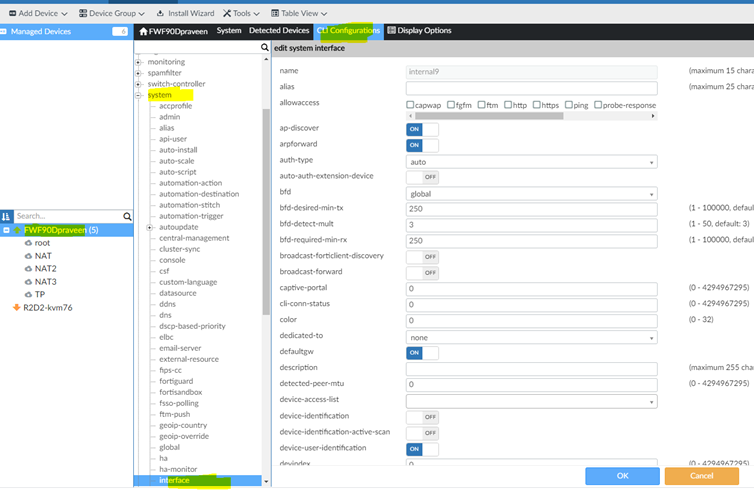Check the ping allowaccess box
This screenshot has height=490, width=754.
click(x=569, y=105)
